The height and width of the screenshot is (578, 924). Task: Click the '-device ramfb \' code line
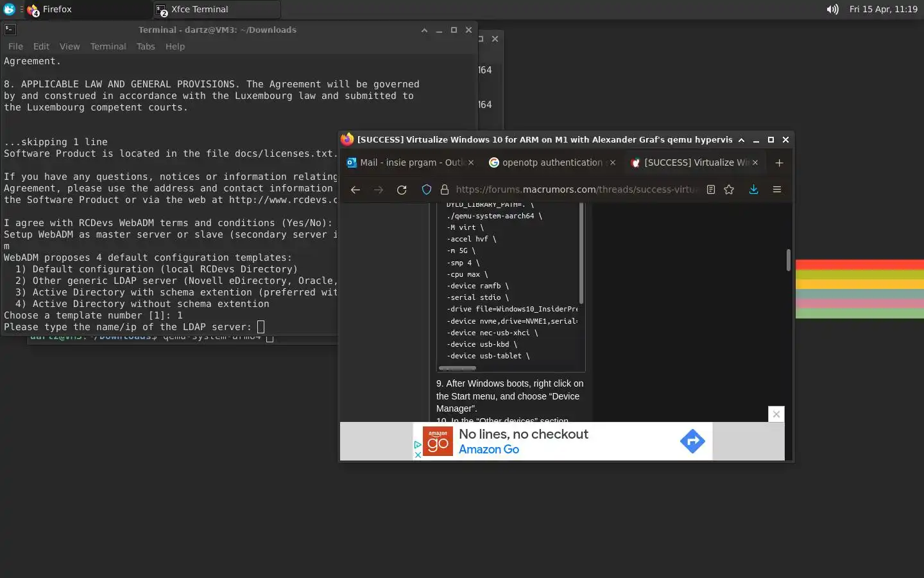coord(478,286)
